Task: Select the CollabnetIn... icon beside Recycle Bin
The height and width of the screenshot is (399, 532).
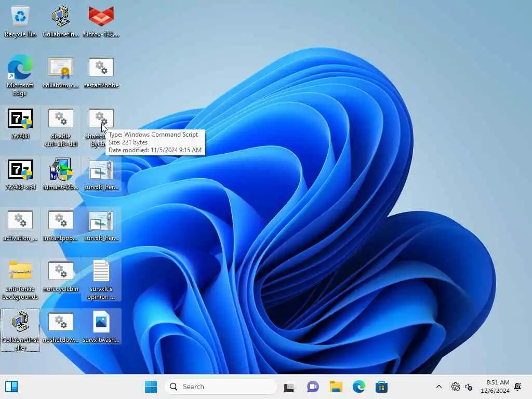Action: 60,22
